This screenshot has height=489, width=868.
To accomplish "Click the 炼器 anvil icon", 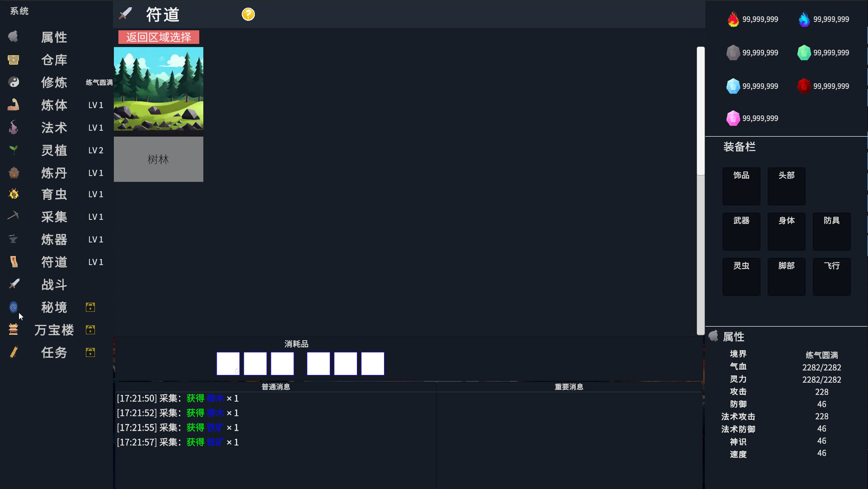I will pyautogui.click(x=14, y=239).
